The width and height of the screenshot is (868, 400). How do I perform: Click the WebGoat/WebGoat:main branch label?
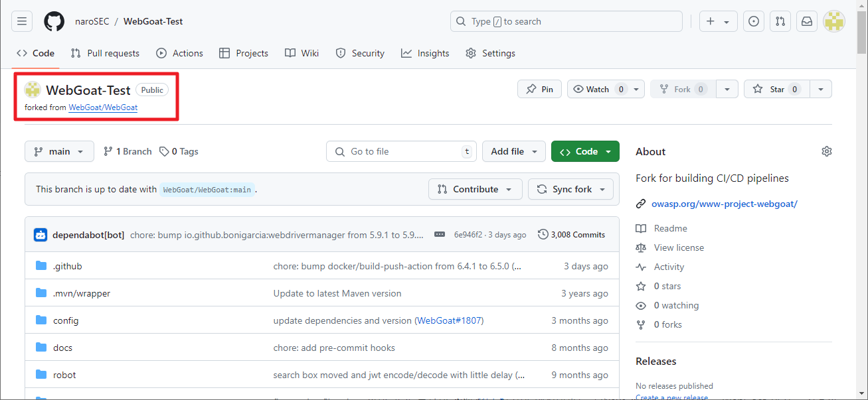coord(207,189)
